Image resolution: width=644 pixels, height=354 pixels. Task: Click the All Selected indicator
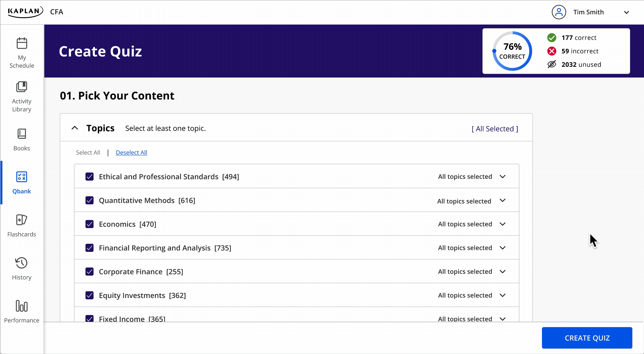tap(495, 129)
